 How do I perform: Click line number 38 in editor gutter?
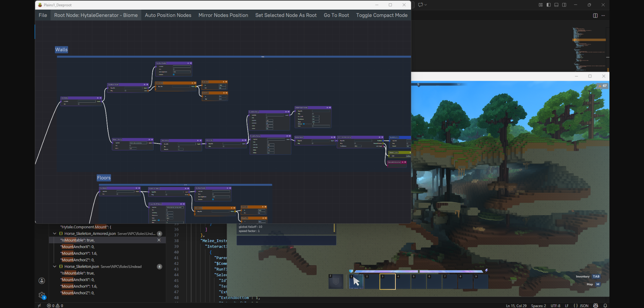pyautogui.click(x=176, y=241)
